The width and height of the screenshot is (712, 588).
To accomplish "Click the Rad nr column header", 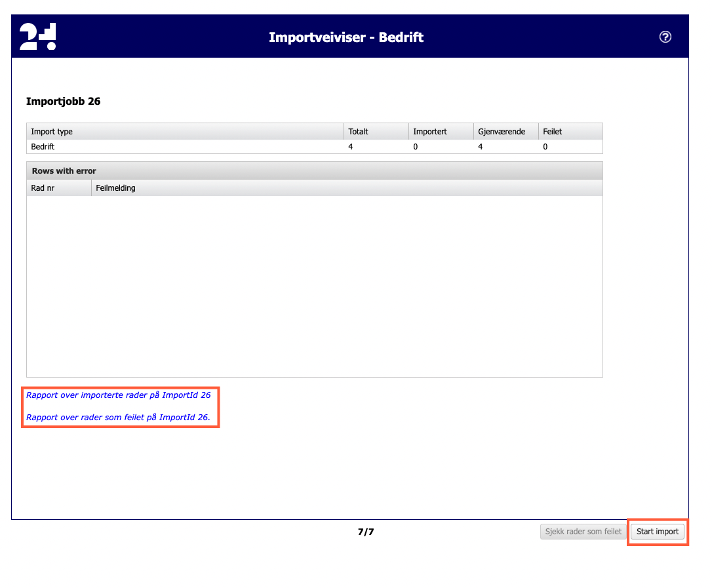I will click(43, 188).
